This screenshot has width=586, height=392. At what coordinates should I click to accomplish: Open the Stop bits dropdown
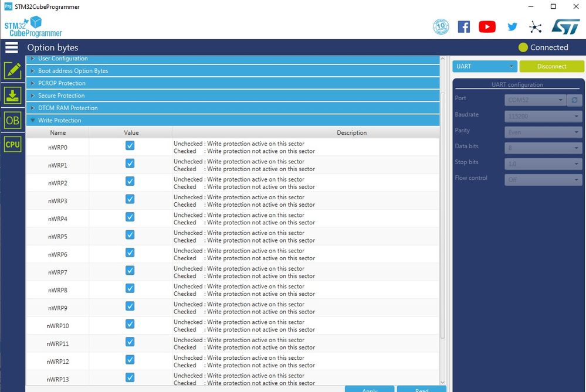tap(543, 164)
